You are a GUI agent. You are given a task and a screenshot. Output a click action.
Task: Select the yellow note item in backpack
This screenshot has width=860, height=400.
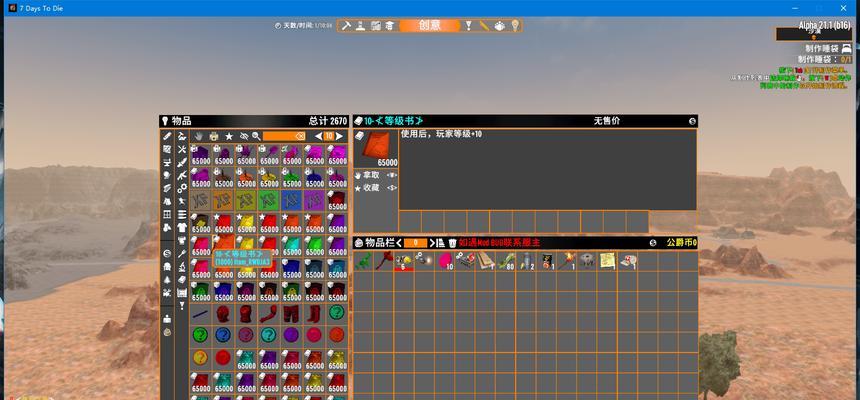(x=607, y=261)
